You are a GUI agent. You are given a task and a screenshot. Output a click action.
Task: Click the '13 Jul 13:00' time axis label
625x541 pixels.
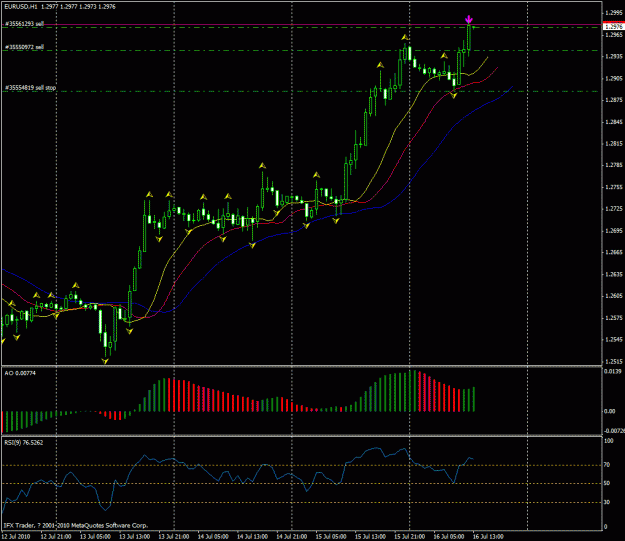pos(135,537)
